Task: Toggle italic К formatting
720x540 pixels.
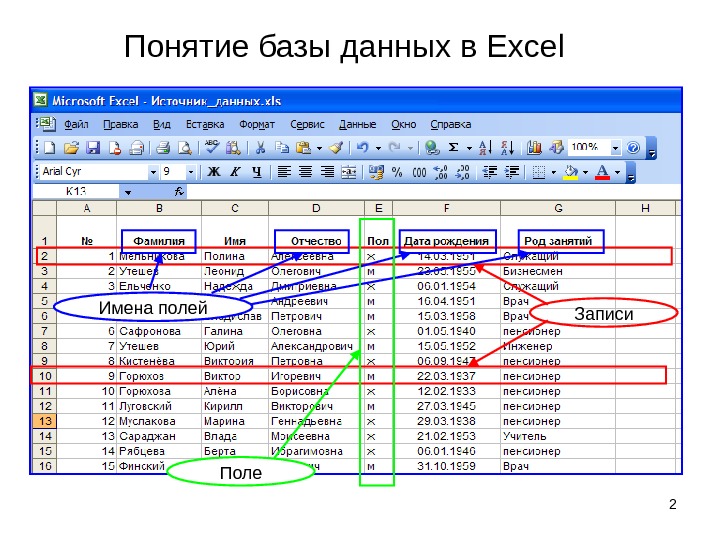Action: 235,172
